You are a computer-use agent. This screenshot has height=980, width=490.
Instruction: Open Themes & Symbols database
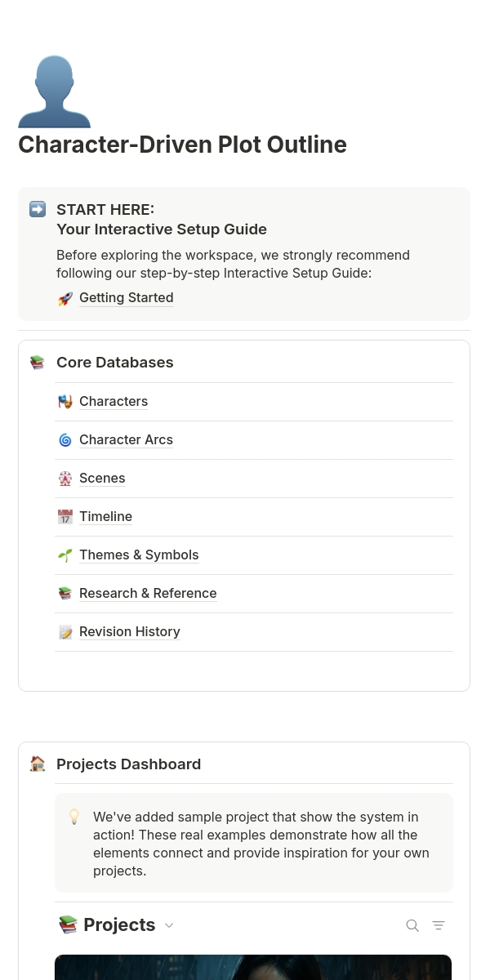point(139,555)
